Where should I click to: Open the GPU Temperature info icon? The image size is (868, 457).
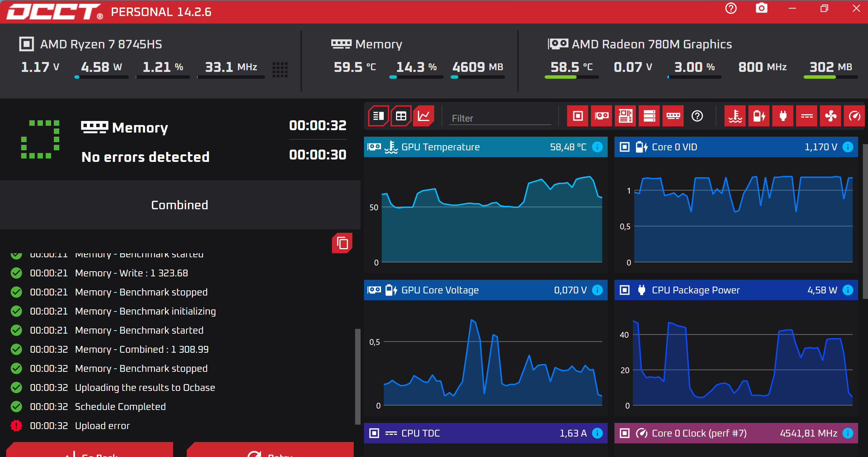pyautogui.click(x=597, y=147)
